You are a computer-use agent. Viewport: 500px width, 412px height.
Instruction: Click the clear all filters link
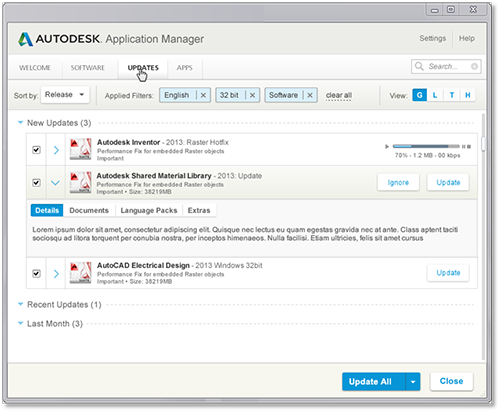pyautogui.click(x=339, y=95)
